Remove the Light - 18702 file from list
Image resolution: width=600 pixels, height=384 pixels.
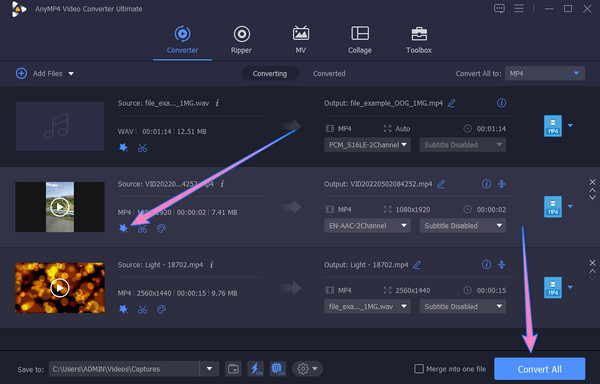592,263
